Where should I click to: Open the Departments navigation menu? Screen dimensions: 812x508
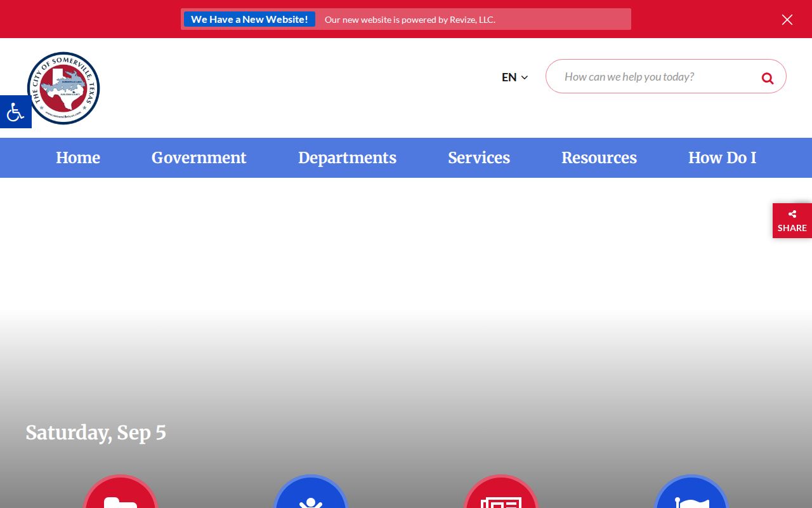click(347, 157)
